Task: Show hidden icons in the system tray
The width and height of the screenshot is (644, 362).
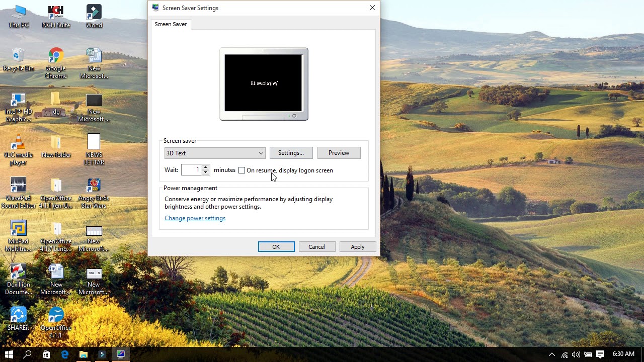Action: tap(552, 354)
